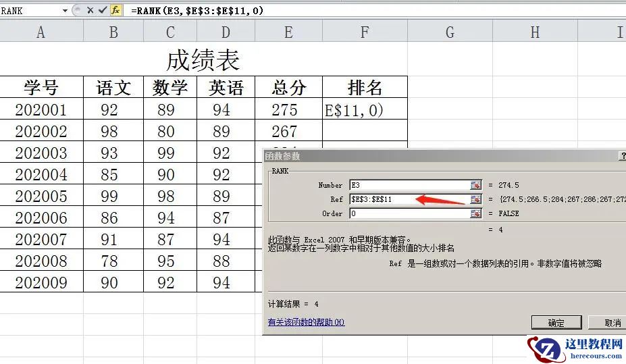The height and width of the screenshot is (364, 626).
Task: Click the 学号 header cell
Action: click(41, 87)
